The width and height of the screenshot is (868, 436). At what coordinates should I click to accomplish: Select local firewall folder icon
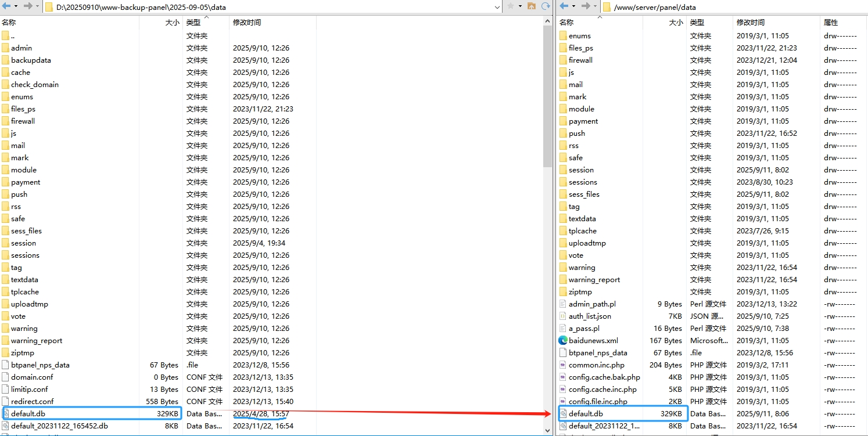(6, 121)
